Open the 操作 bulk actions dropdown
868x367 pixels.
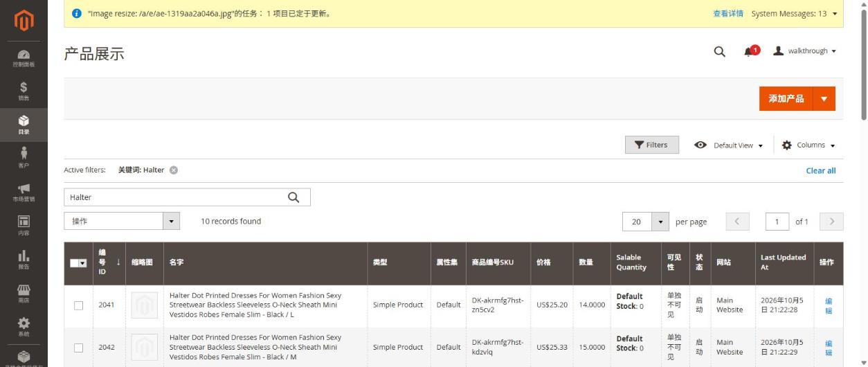122,221
